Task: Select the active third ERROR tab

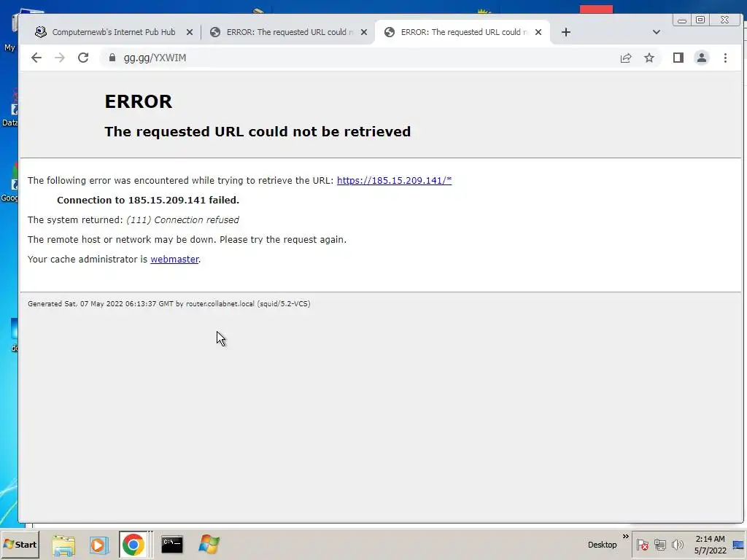Action: click(x=462, y=32)
